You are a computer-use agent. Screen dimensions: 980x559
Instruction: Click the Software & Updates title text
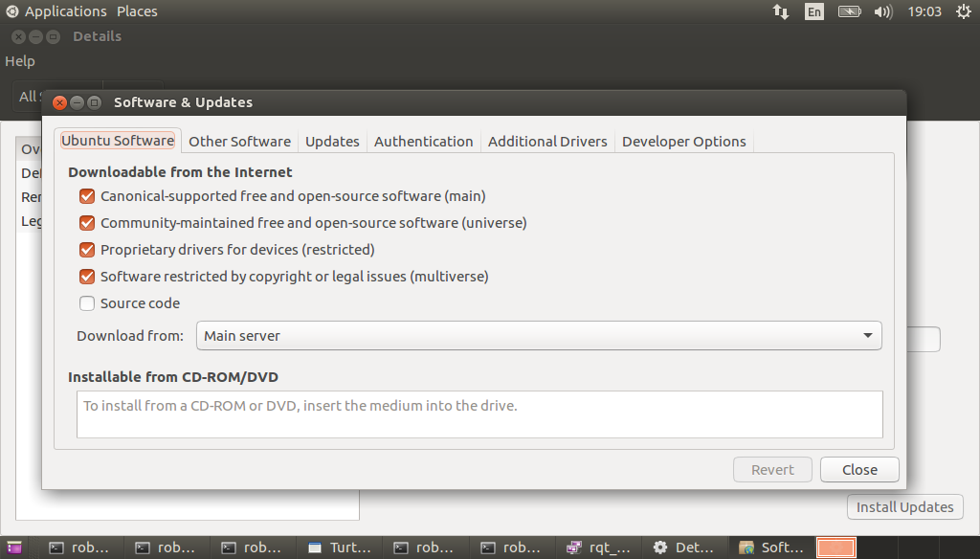tap(183, 102)
